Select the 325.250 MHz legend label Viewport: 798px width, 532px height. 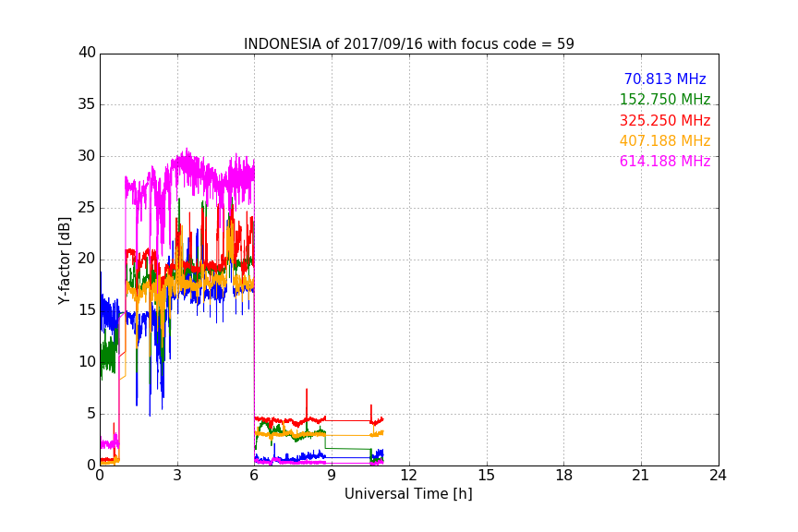665,120
